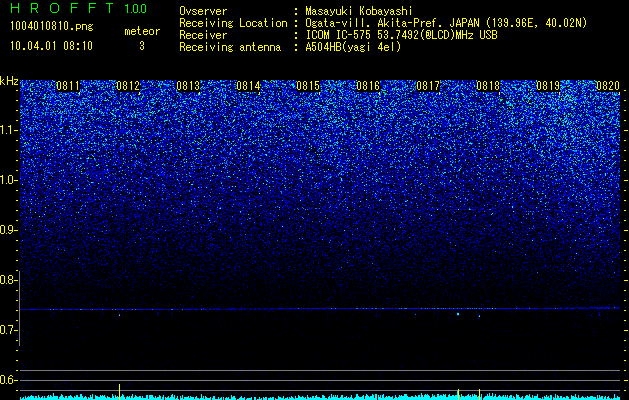
Task: Click the HROFFT program title text
Action: click(x=61, y=8)
